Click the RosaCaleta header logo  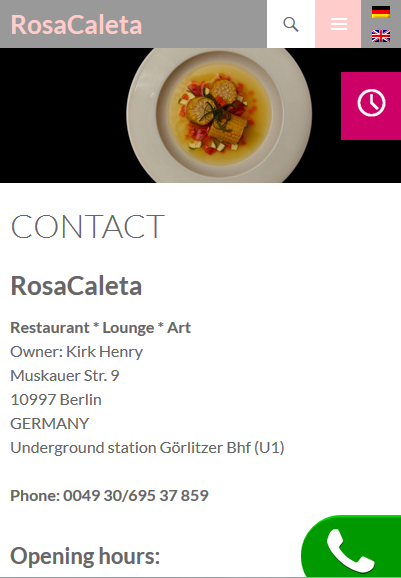(76, 25)
